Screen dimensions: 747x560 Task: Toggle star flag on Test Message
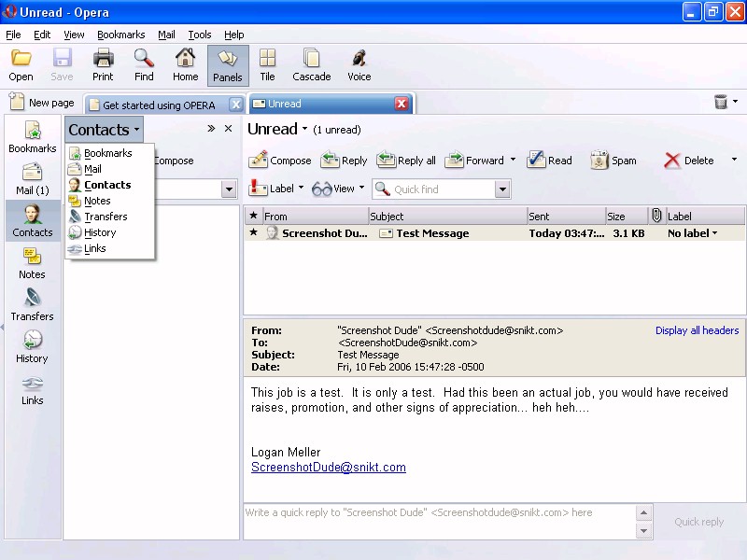click(253, 232)
